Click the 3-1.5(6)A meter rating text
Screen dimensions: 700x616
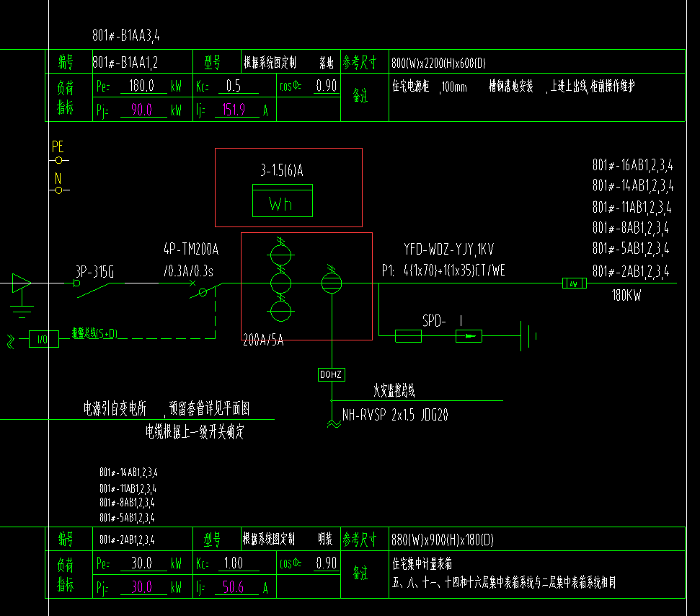pos(282,170)
